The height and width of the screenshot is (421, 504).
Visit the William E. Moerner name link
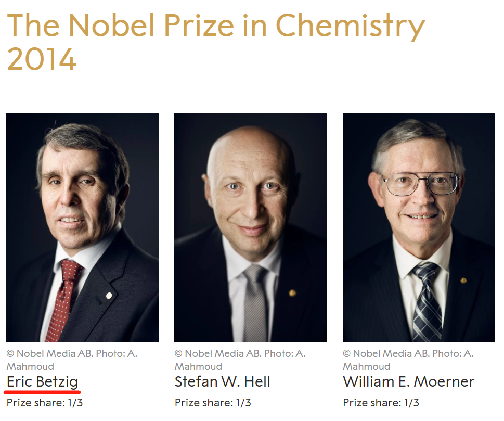[x=408, y=381]
